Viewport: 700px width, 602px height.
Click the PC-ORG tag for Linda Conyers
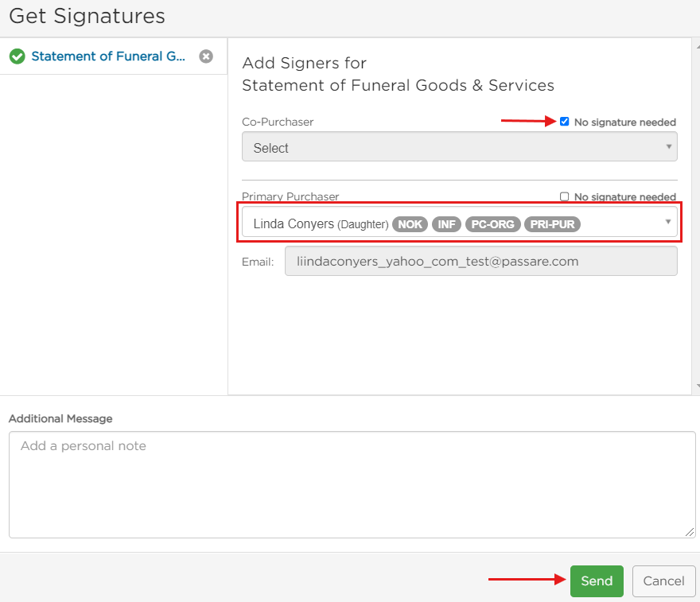pyautogui.click(x=492, y=224)
